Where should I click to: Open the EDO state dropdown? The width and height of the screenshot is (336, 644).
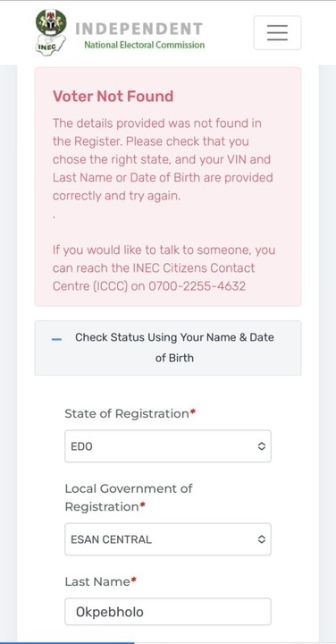[168, 446]
